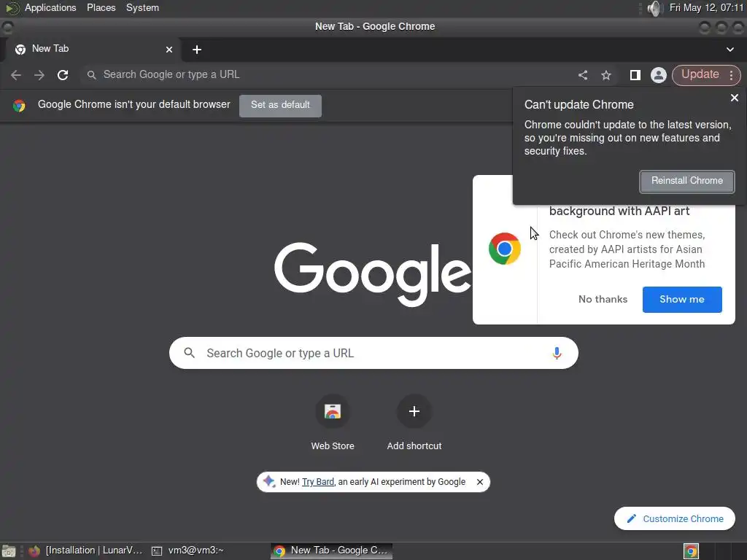This screenshot has height=560, width=747.
Task: Open a new tab with plus icon
Action: 197,50
